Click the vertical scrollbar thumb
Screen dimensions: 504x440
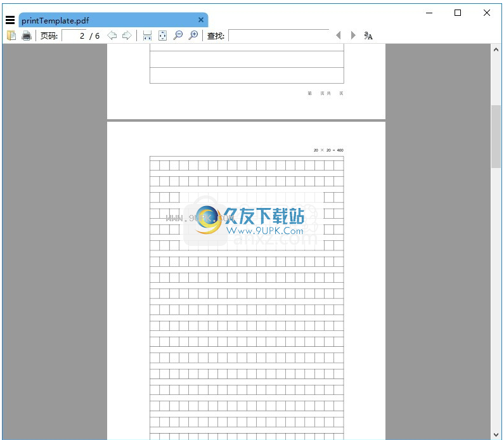pyautogui.click(x=496, y=136)
